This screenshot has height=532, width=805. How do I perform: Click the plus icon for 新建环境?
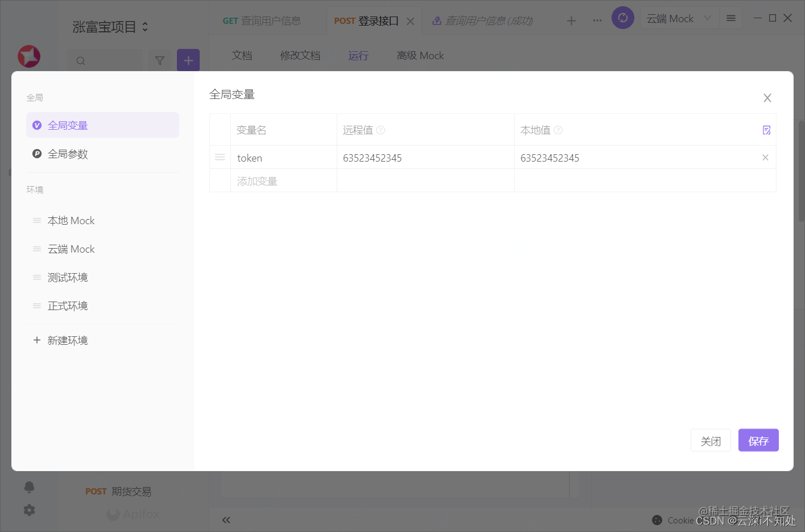(37, 340)
